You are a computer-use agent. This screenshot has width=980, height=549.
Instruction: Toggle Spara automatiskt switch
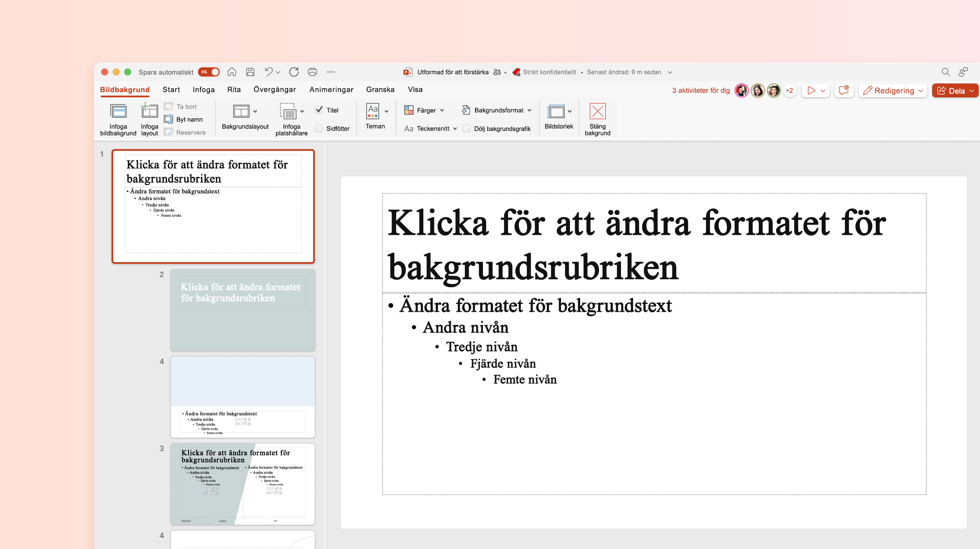point(209,72)
